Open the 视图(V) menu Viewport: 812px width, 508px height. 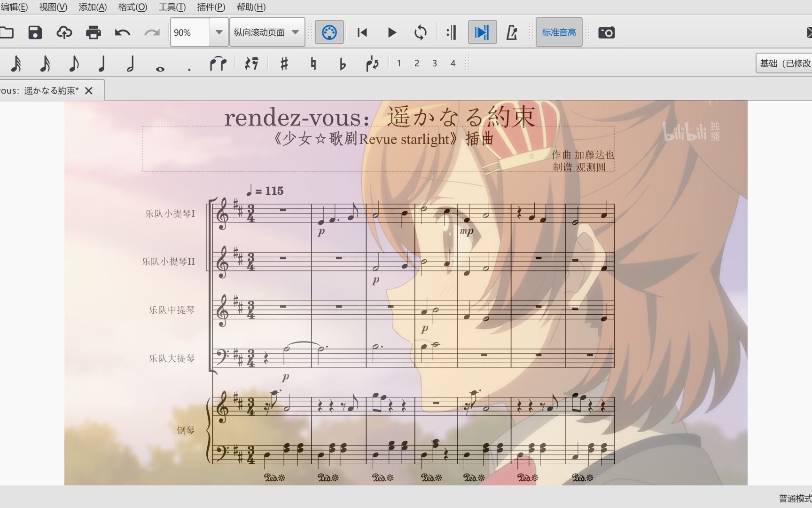click(53, 7)
